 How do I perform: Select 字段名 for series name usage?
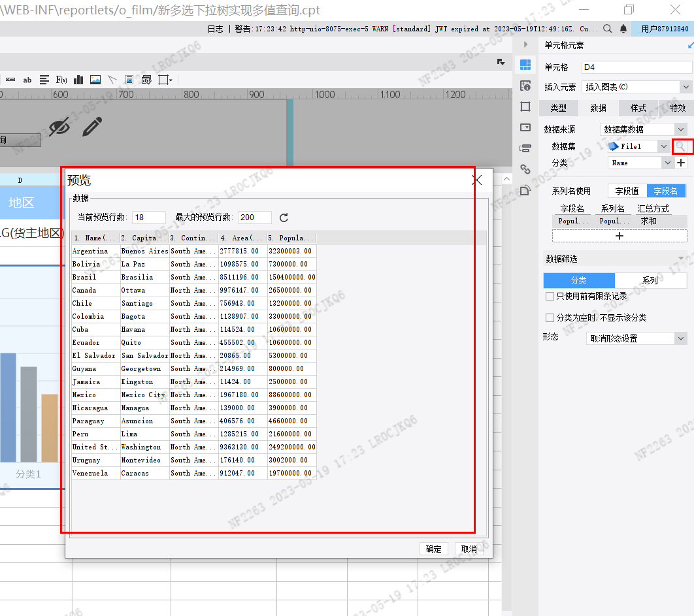[x=666, y=191]
